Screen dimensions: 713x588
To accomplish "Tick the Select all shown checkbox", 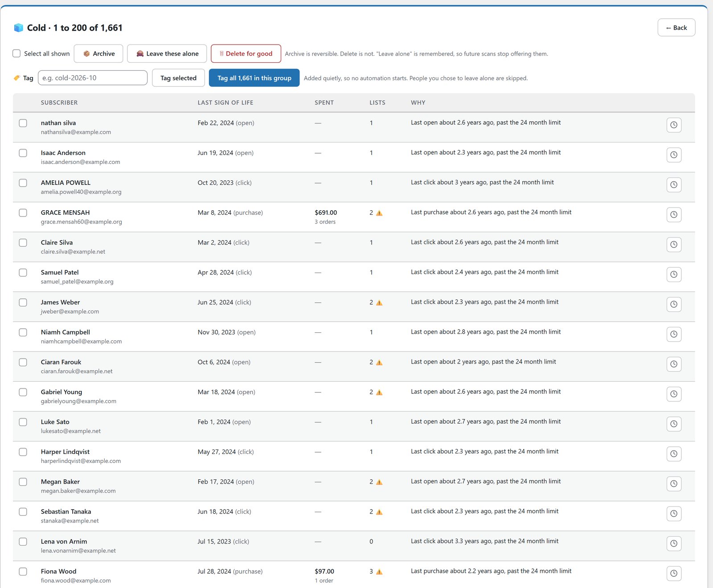I will click(x=16, y=53).
